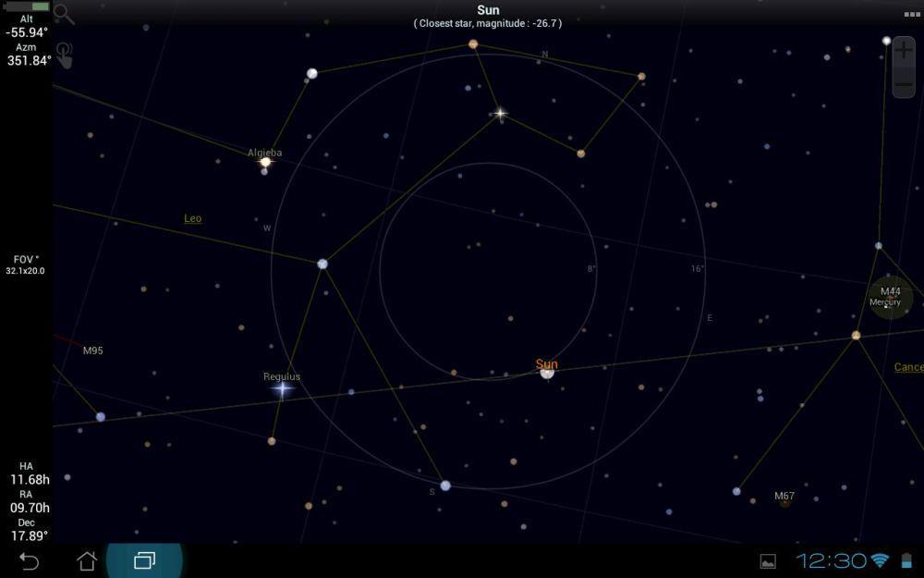Tap the Android home button
This screenshot has height=578, width=924.
(x=87, y=560)
